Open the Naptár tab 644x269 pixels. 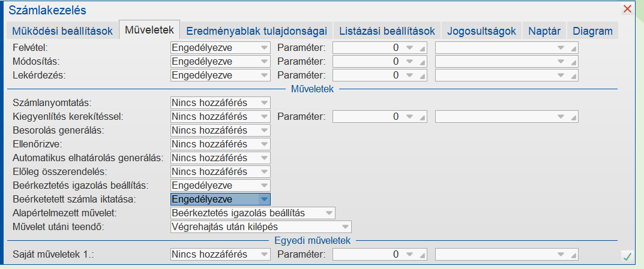coord(544,31)
